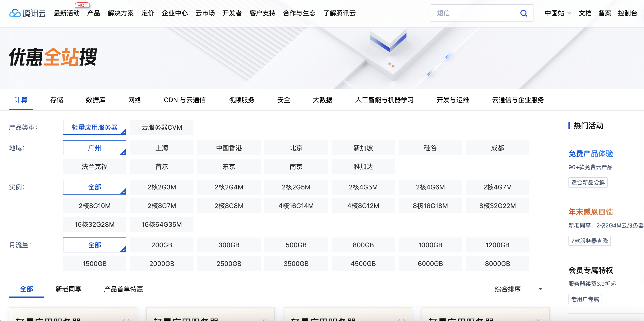
Task: Select 轻量应用服务器 product type
Action: [x=94, y=127]
